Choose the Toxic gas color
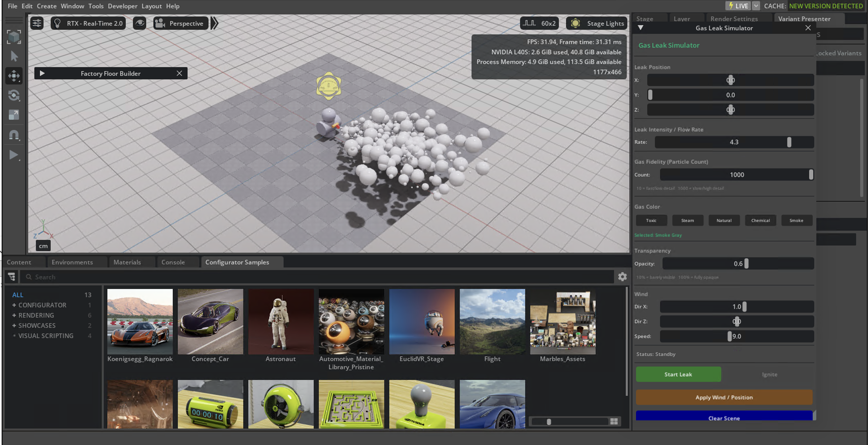Image resolution: width=868 pixels, height=445 pixels. click(651, 221)
